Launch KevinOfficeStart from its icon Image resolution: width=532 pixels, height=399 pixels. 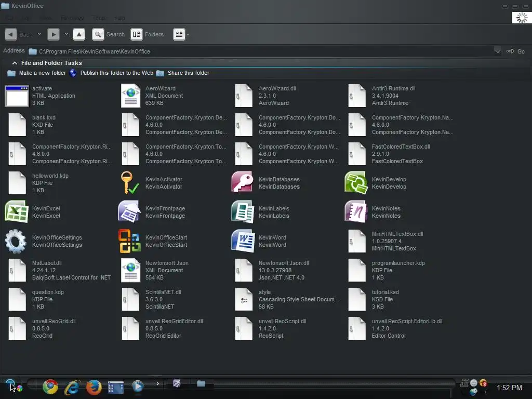(129, 241)
